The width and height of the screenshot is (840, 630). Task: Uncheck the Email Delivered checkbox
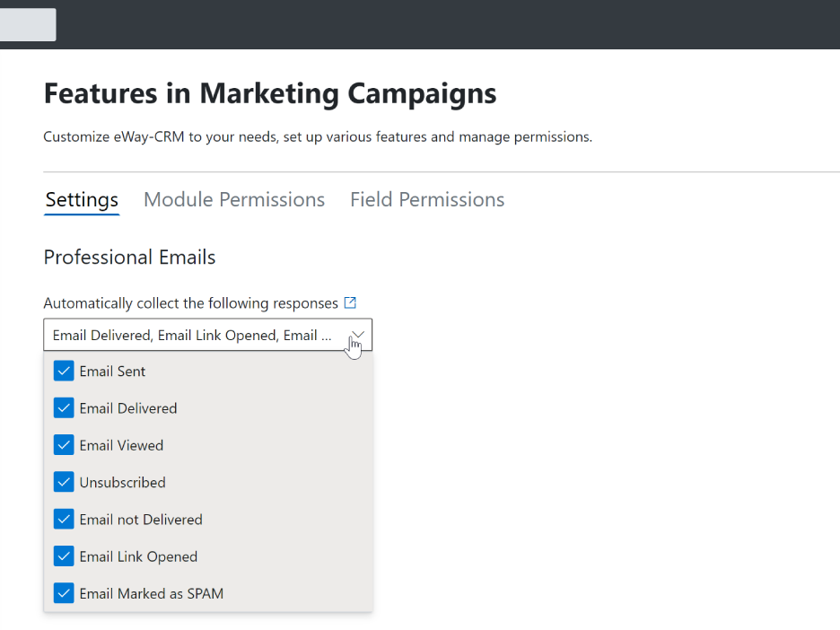pos(64,407)
